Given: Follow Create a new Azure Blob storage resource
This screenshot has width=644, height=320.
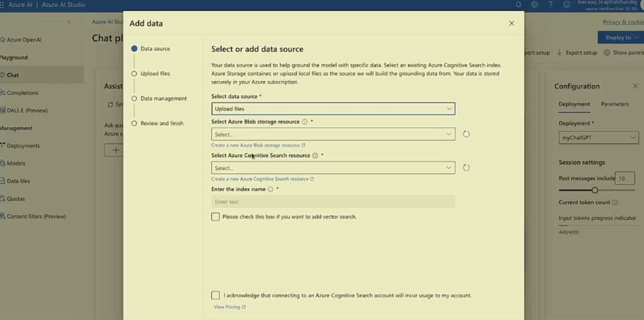Looking at the screenshot, I should [258, 145].
